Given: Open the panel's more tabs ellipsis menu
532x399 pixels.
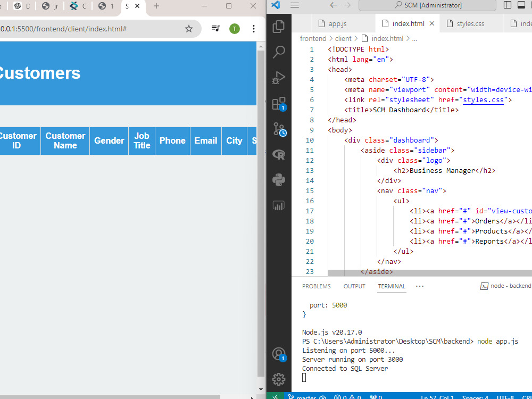Looking at the screenshot, I should pyautogui.click(x=420, y=286).
